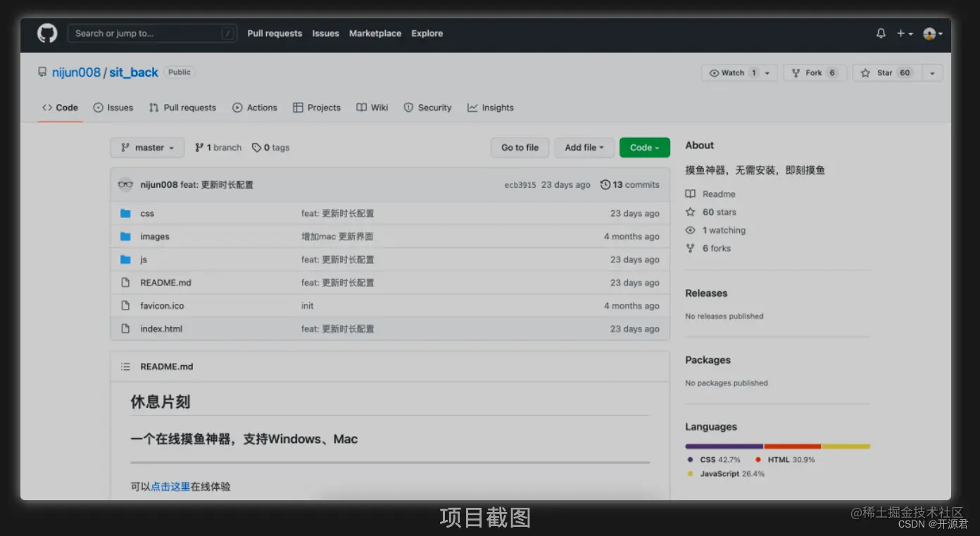This screenshot has height=536, width=980.
Task: Open the sit_back repository link
Action: (134, 72)
